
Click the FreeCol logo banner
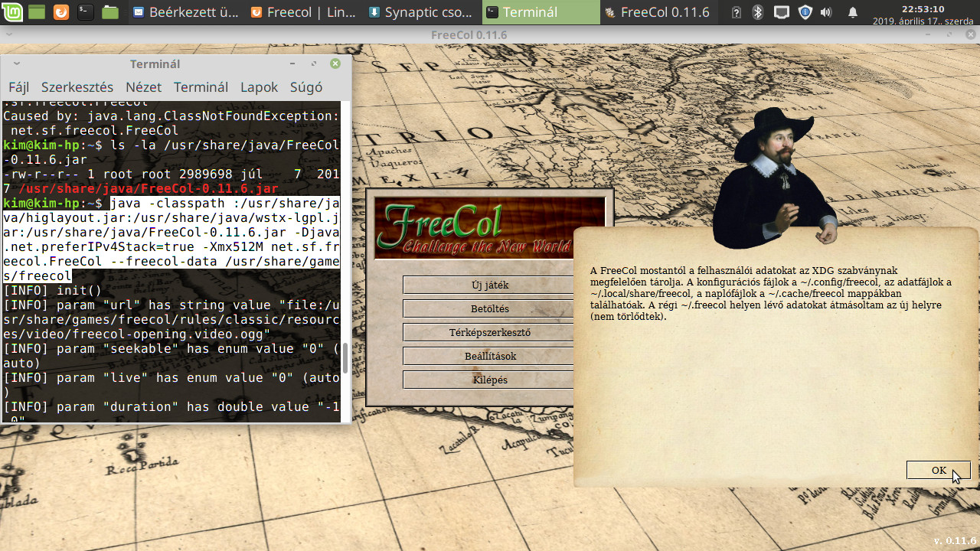click(490, 228)
